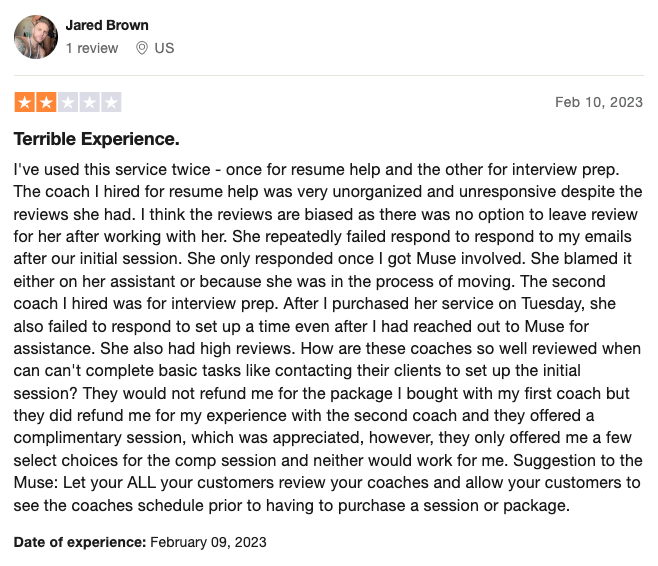Open the 'Terrible Experience.' review title
The height and width of the screenshot is (566, 658).
tap(97, 139)
